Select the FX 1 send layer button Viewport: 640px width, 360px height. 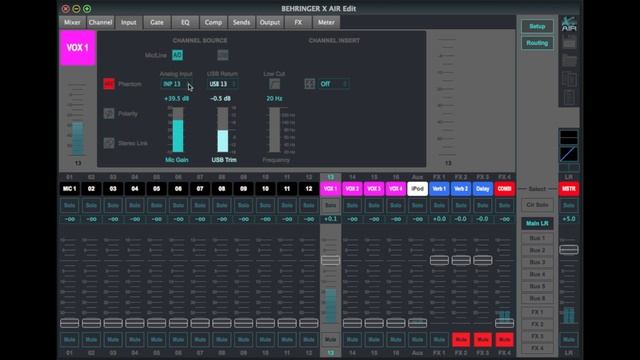[537, 312]
